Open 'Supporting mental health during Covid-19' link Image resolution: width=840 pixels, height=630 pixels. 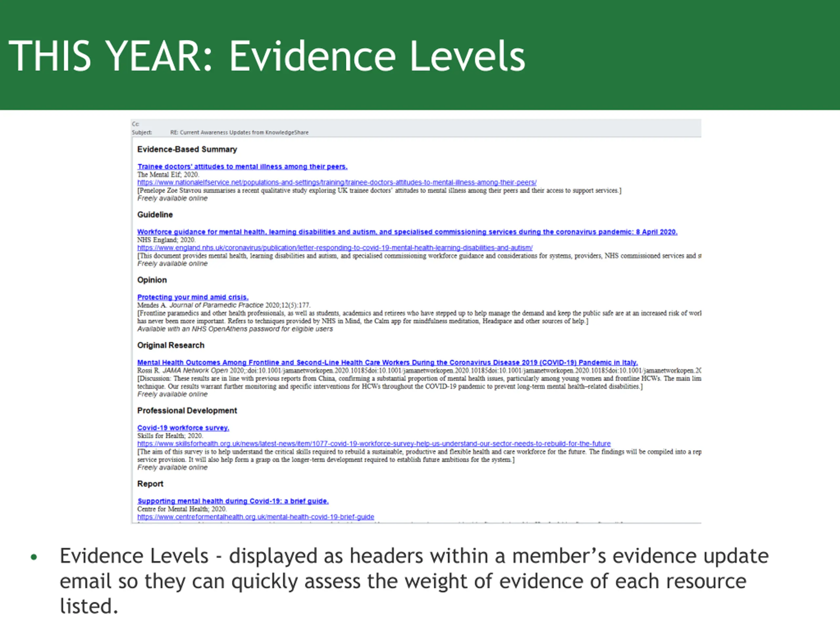click(233, 501)
